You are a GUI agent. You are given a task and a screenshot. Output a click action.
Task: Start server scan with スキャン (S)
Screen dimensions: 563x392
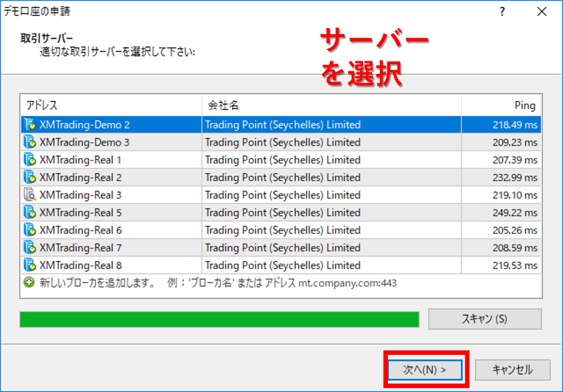point(484,319)
